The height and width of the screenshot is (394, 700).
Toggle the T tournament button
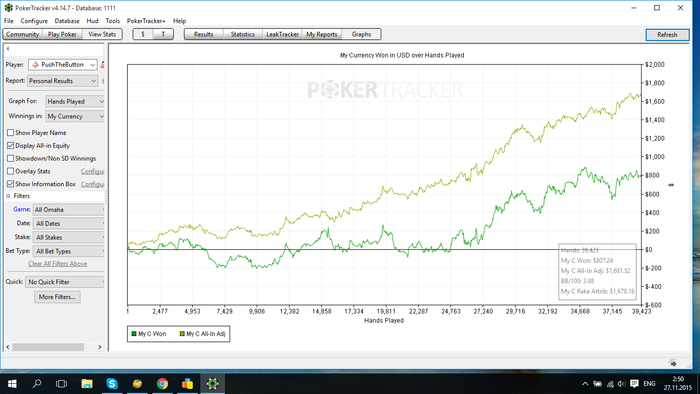(163, 34)
